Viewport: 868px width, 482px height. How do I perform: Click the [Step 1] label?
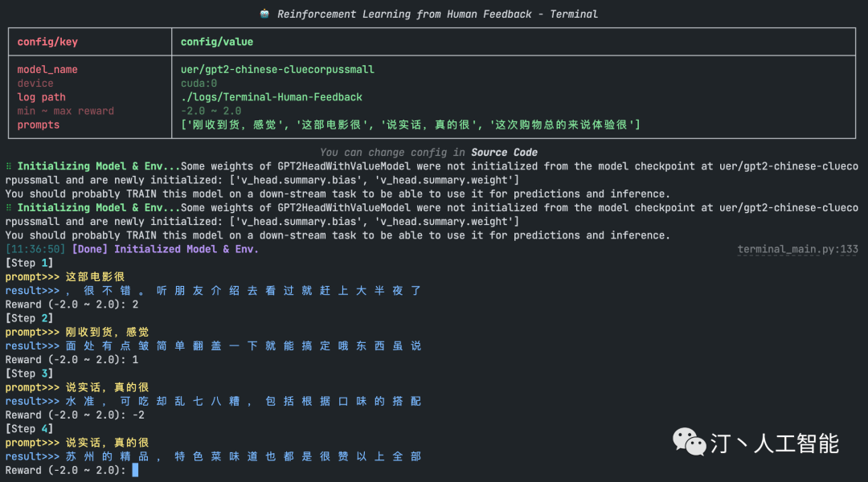click(29, 263)
